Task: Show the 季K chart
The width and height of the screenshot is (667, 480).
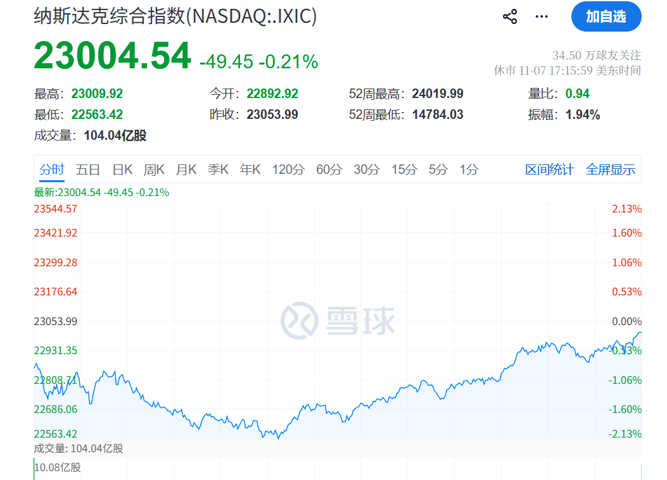Action: point(218,169)
